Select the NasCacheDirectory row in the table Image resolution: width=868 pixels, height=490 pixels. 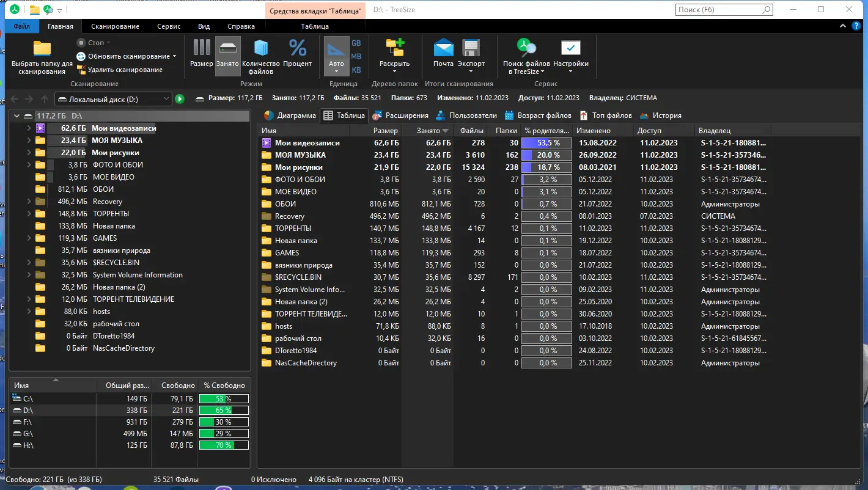(513, 363)
